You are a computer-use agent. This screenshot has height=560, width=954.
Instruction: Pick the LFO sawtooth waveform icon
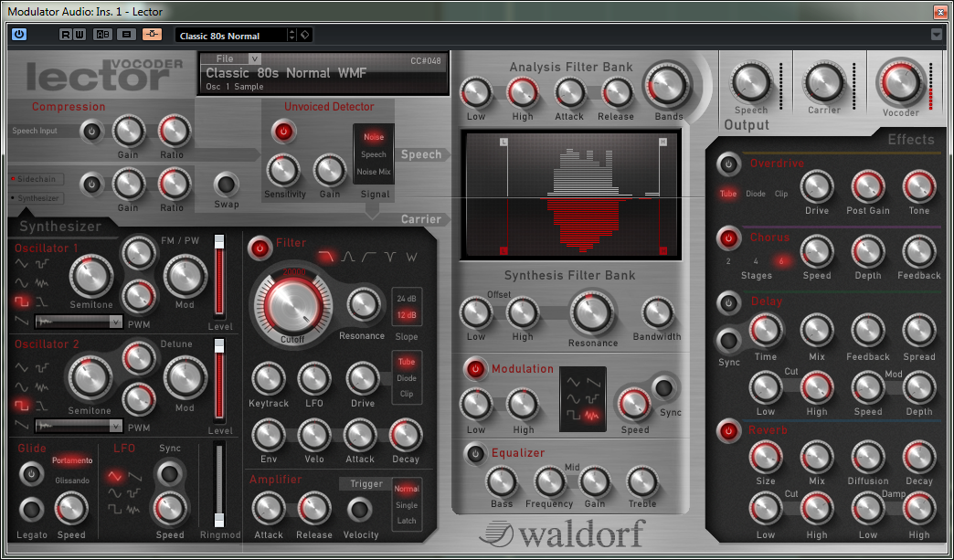(134, 477)
